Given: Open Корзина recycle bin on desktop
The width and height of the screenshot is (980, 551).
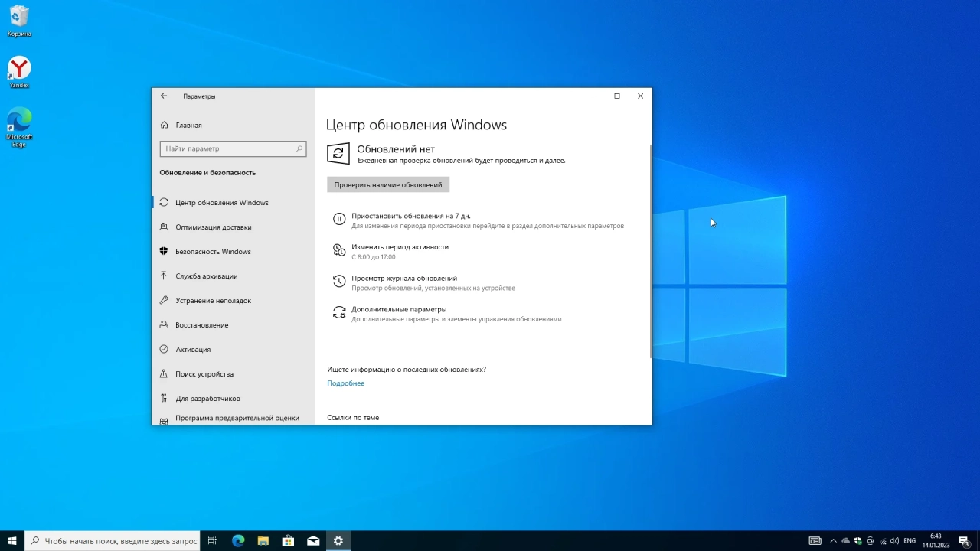Looking at the screenshot, I should (x=19, y=21).
